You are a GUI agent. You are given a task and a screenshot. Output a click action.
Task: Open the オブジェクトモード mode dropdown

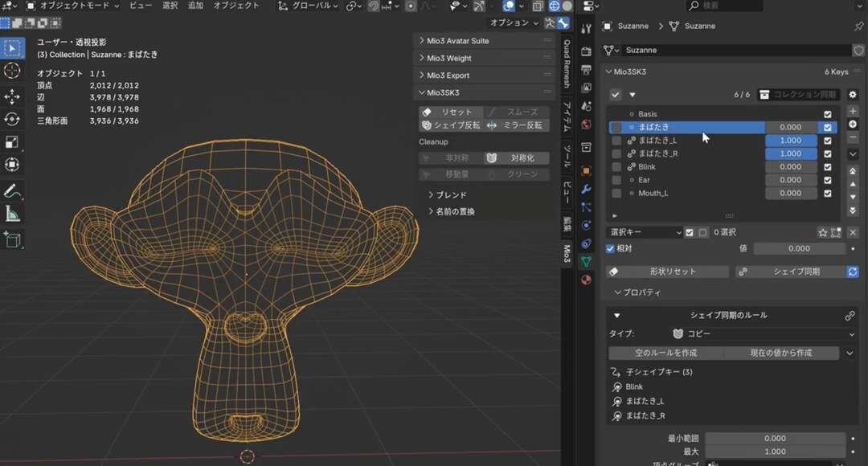[72, 6]
